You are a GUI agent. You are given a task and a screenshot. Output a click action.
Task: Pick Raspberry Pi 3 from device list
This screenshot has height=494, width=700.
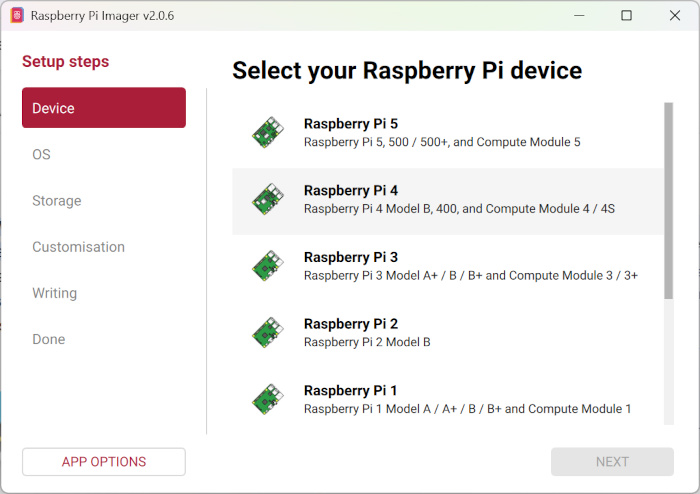351,257
